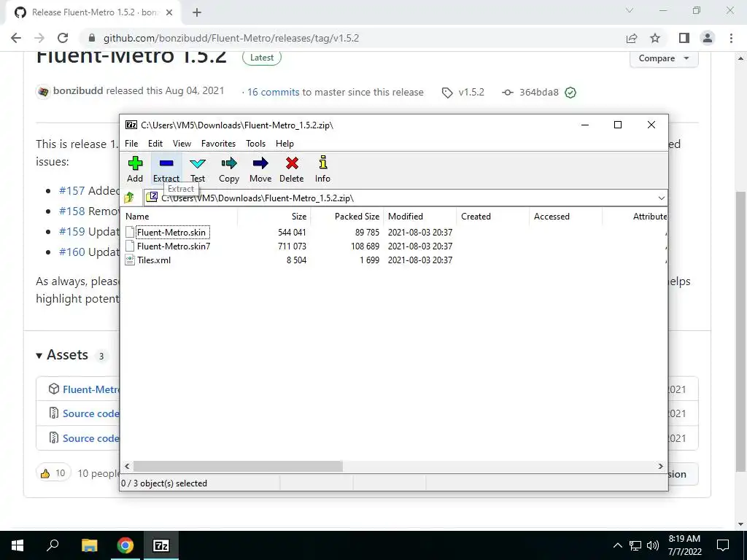Open Chrome's three-dot menu
Image resolution: width=747 pixels, height=560 pixels.
click(x=731, y=38)
